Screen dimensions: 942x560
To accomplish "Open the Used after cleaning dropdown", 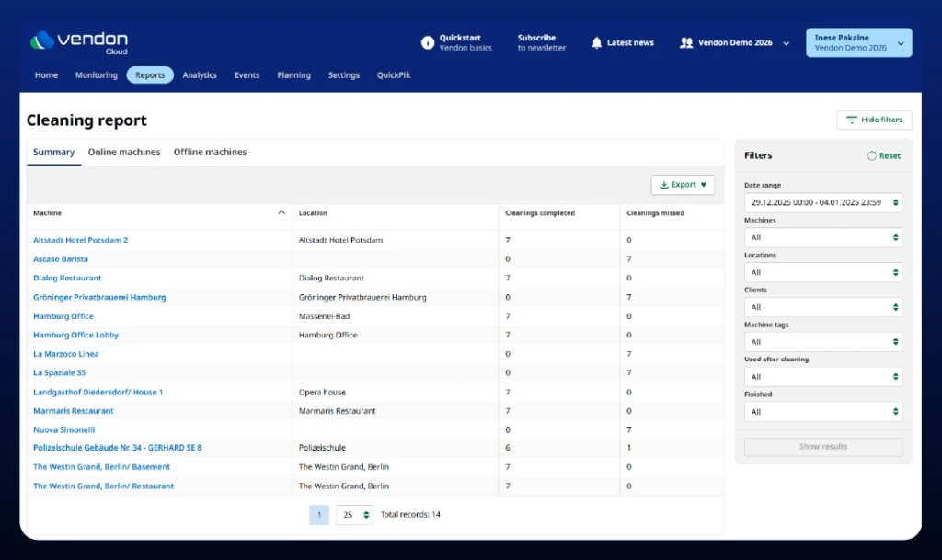I will 822,377.
